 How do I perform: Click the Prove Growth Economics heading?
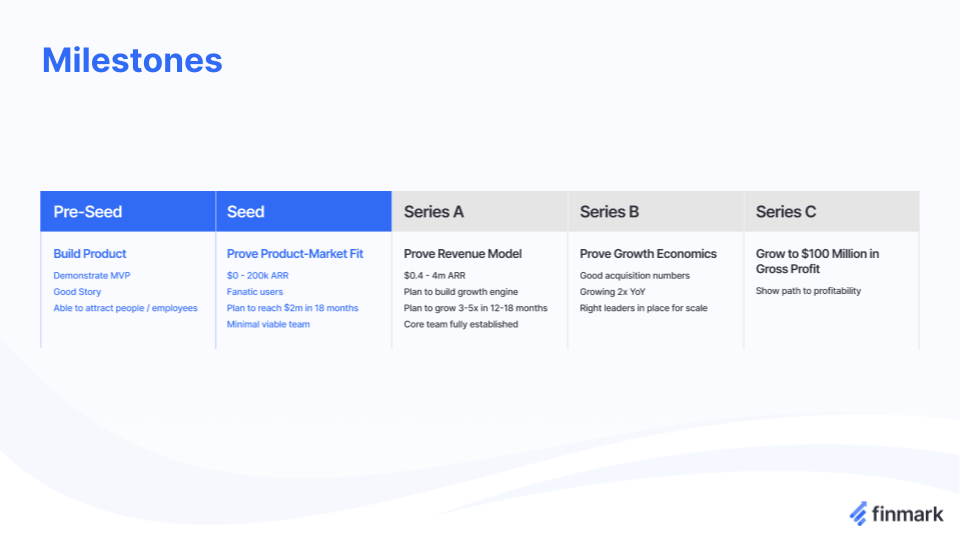pos(648,253)
